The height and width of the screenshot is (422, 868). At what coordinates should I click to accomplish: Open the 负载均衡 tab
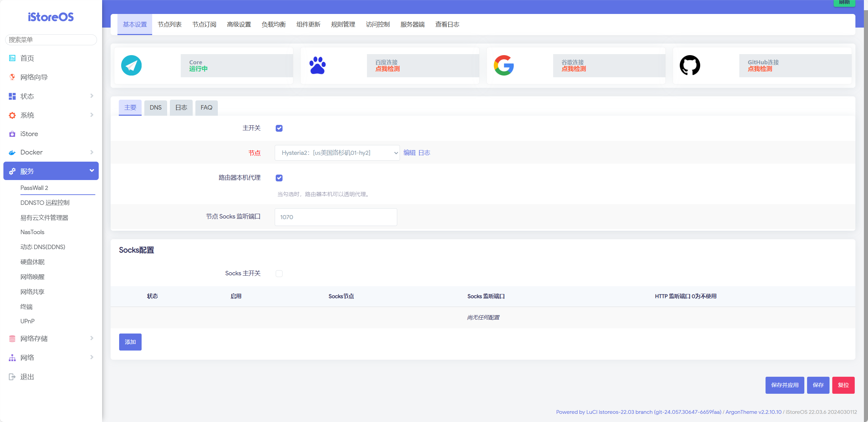(274, 25)
